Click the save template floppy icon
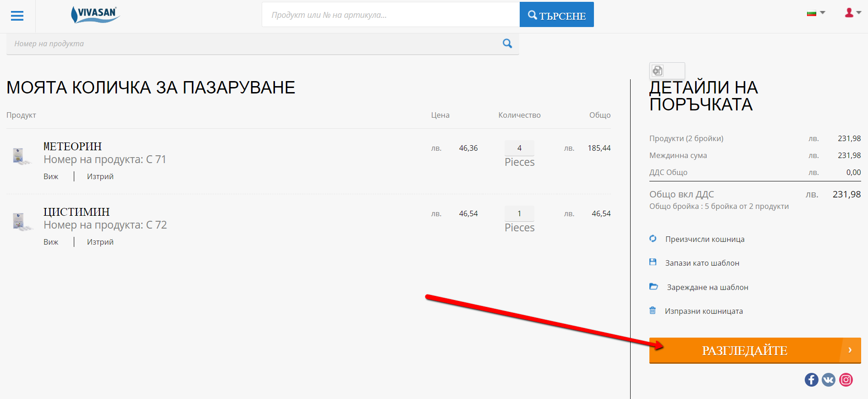868x399 pixels. (x=653, y=262)
